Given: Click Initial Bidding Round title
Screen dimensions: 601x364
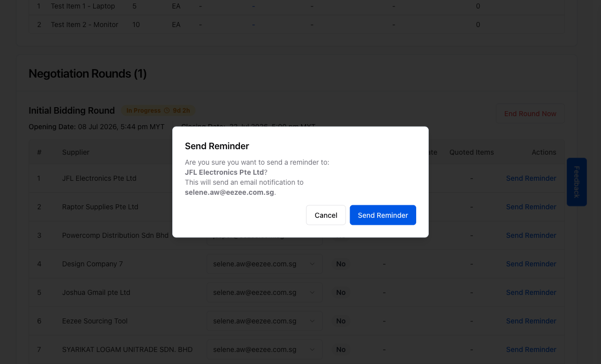Looking at the screenshot, I should (x=72, y=111).
